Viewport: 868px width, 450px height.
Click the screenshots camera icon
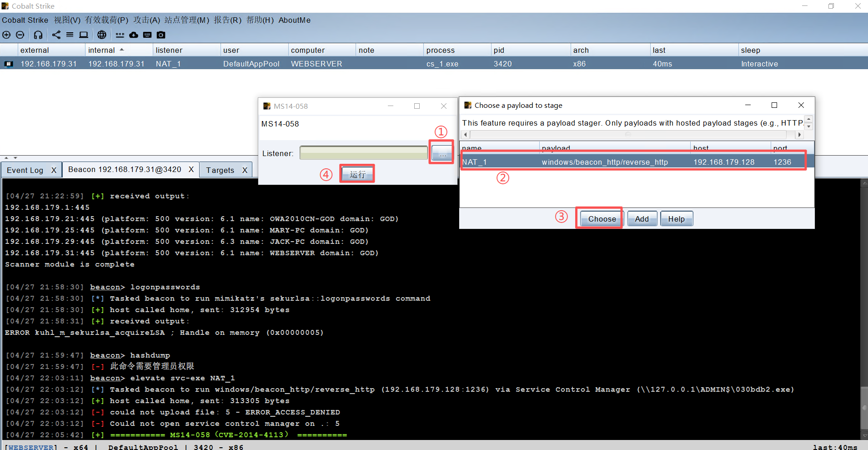(x=161, y=35)
